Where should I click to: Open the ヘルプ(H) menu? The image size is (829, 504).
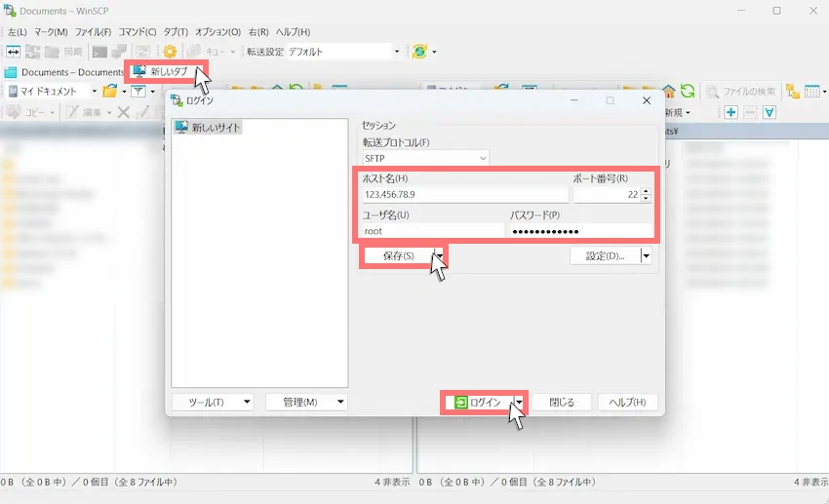[293, 32]
